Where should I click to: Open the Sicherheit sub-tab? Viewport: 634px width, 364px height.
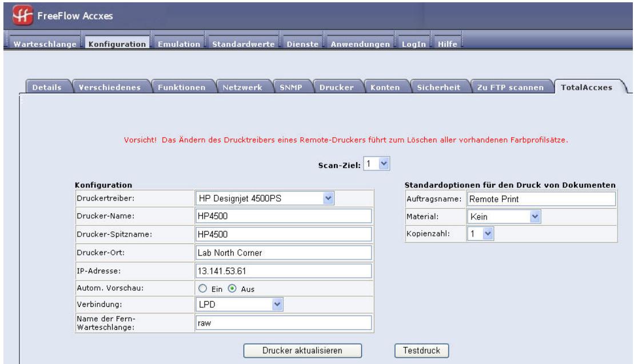(438, 87)
